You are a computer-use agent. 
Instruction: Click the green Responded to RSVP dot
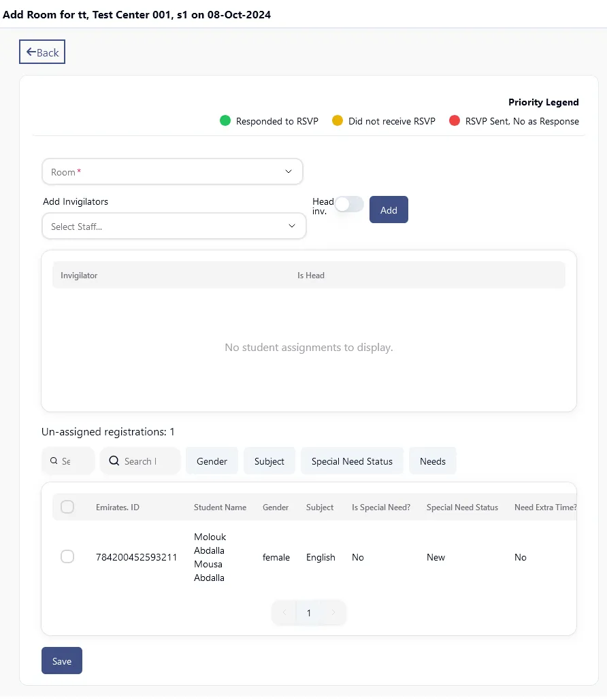[225, 121]
